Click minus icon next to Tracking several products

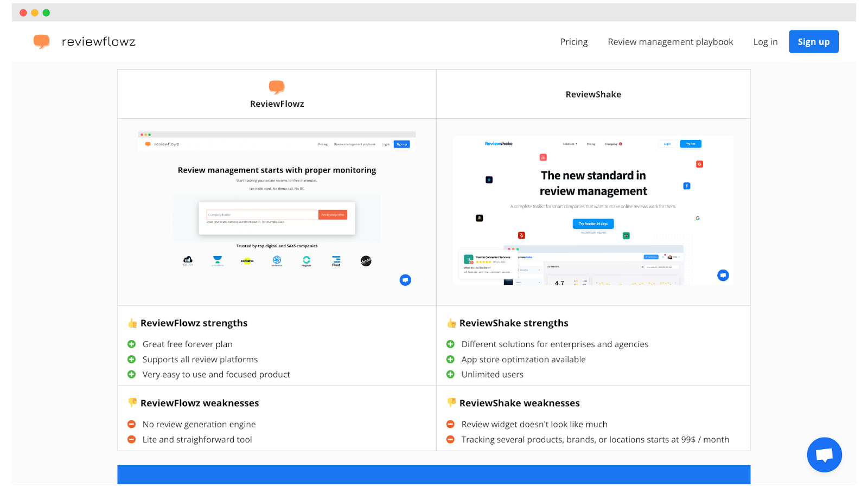450,439
